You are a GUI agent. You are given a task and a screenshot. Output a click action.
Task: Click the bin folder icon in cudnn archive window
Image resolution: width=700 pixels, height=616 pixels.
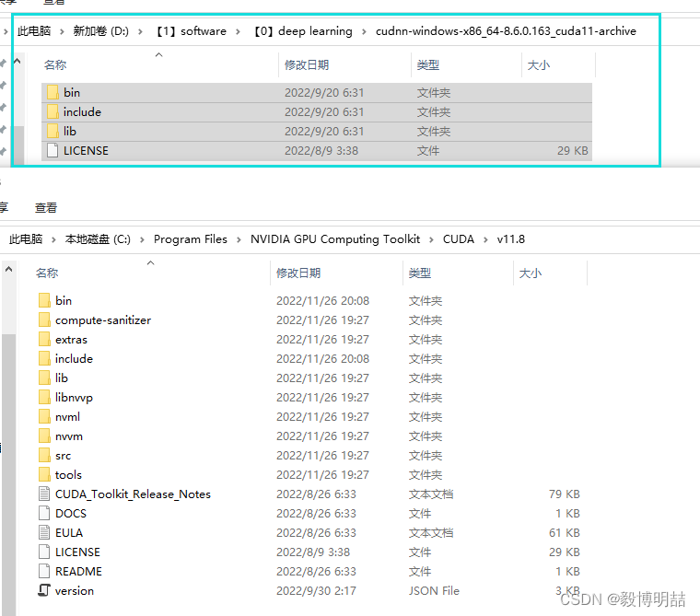(x=52, y=92)
